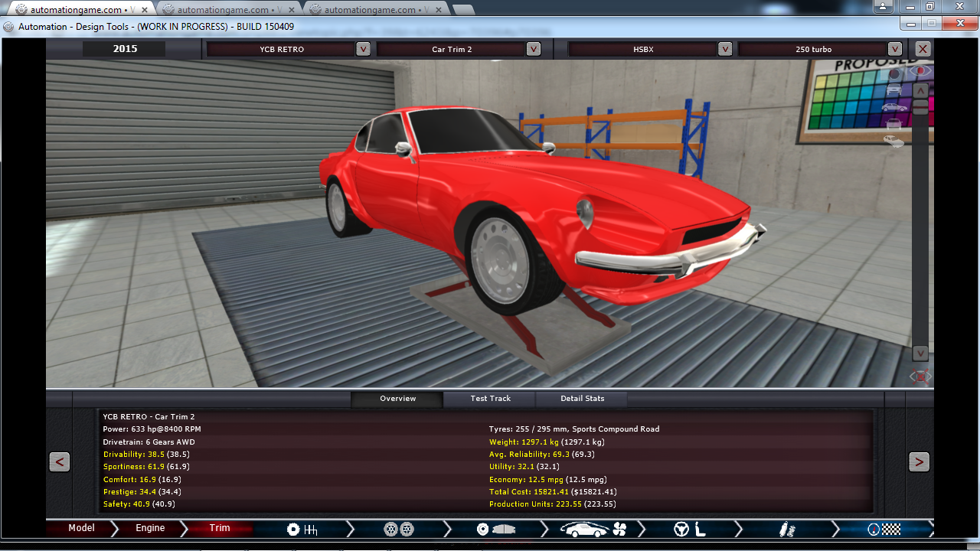Open the steering wheel and seat interior step
The image size is (980, 551).
689,529
